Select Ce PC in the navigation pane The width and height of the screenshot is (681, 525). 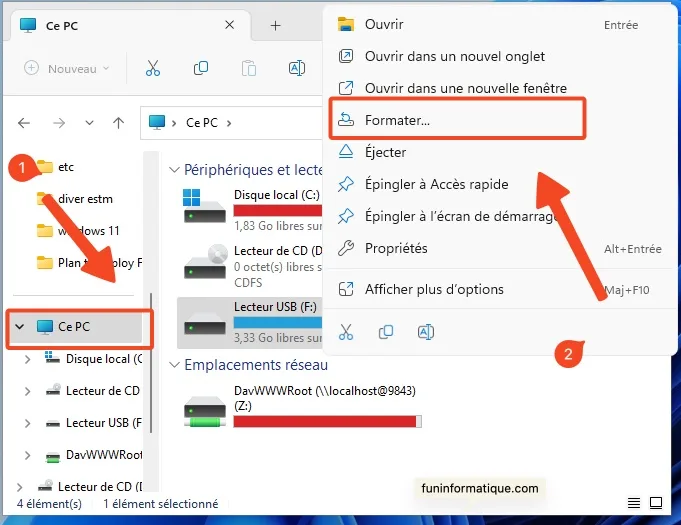(x=74, y=327)
